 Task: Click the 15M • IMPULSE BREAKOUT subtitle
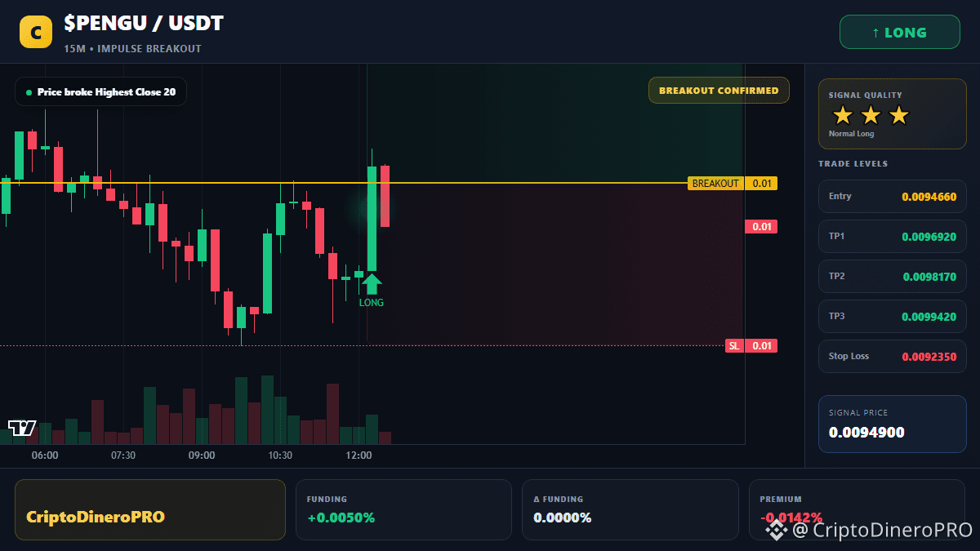click(133, 49)
